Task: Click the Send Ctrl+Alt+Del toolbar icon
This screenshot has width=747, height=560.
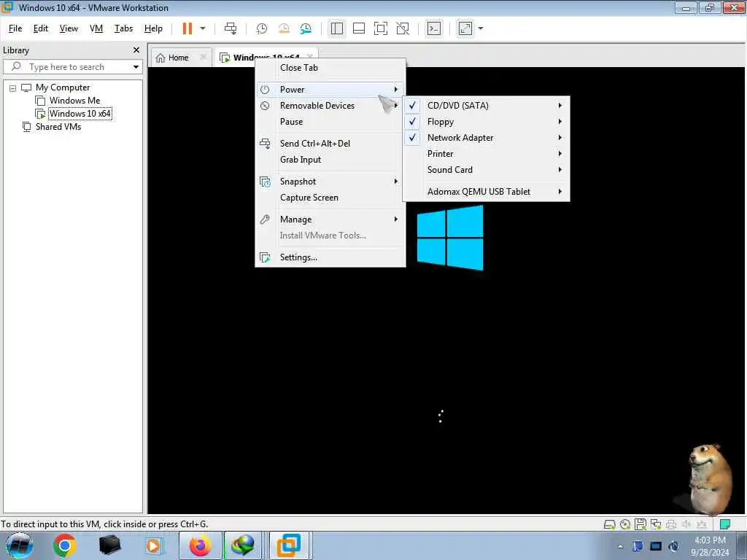Action: [231, 28]
